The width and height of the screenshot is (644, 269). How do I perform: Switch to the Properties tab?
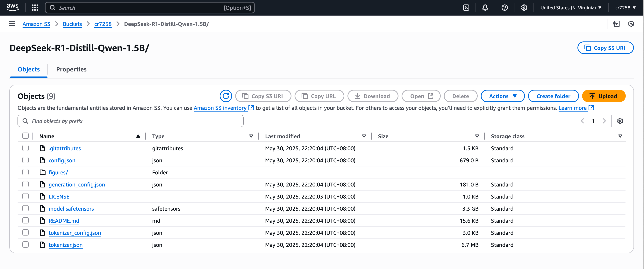coord(71,69)
